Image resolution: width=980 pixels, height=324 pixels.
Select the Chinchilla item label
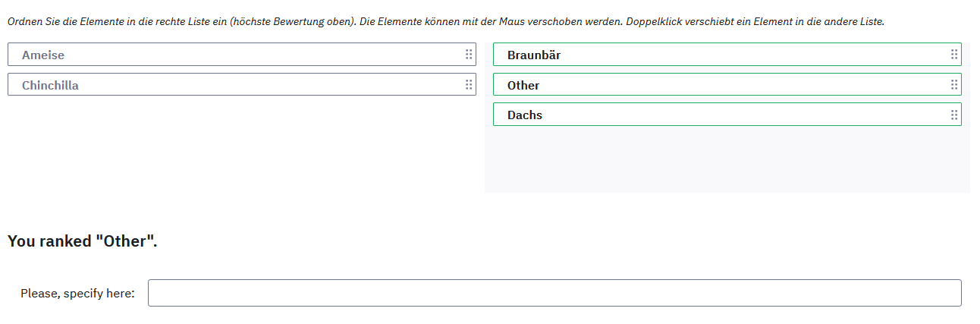pyautogui.click(x=50, y=86)
